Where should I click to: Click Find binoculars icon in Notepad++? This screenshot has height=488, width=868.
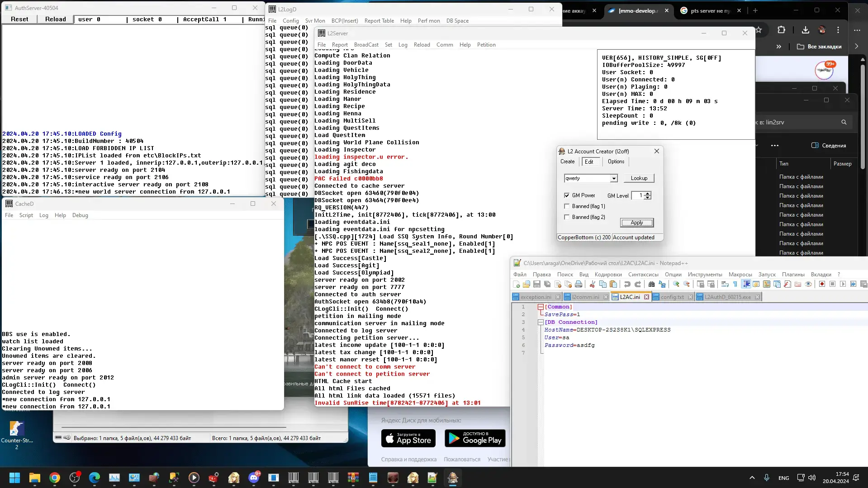point(651,284)
